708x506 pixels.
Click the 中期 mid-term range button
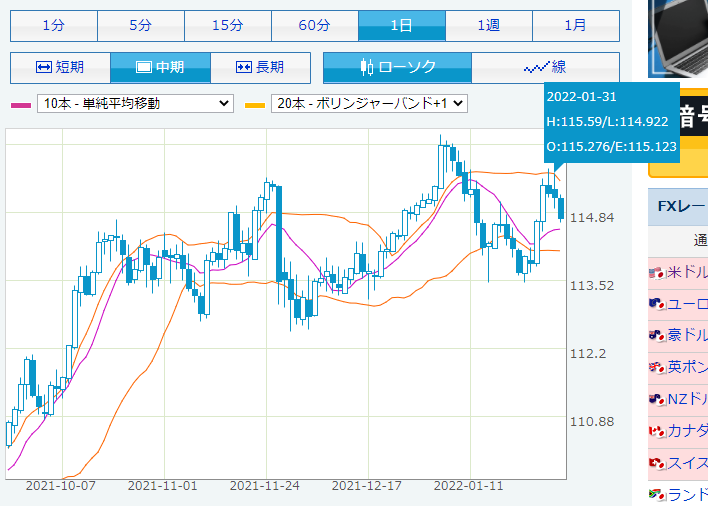click(160, 67)
